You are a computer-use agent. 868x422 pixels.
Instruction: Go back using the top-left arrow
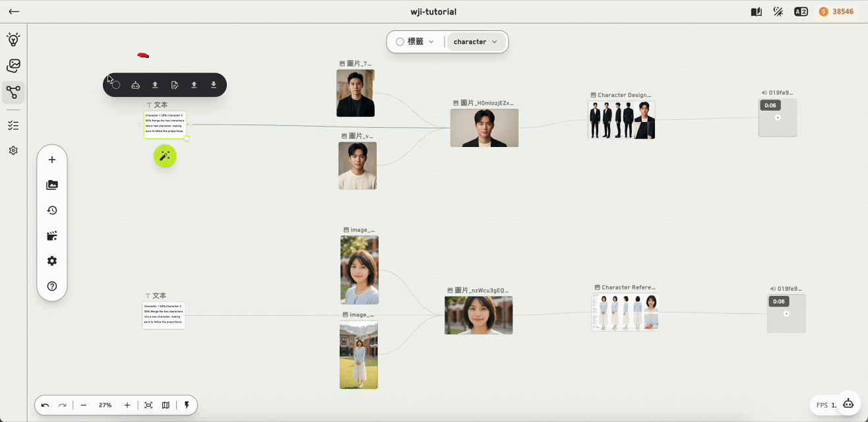[x=14, y=12]
